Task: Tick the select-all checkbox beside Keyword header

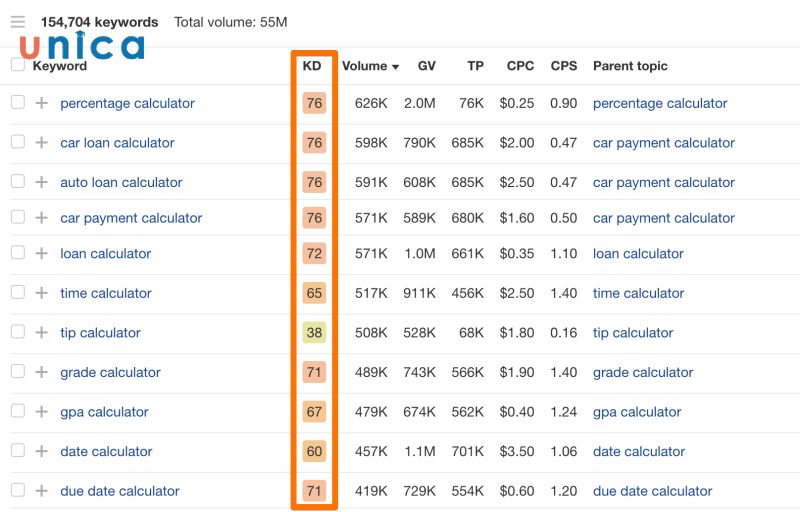Action: 18,65
